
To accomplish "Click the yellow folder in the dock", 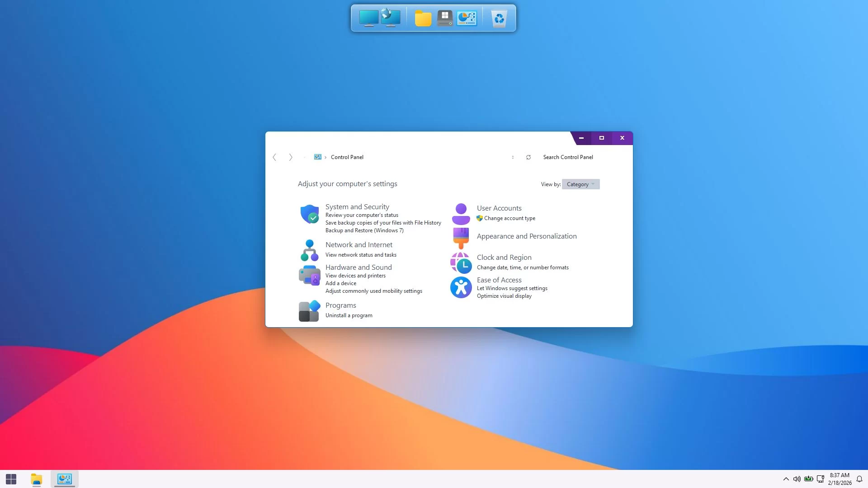I will click(x=423, y=19).
